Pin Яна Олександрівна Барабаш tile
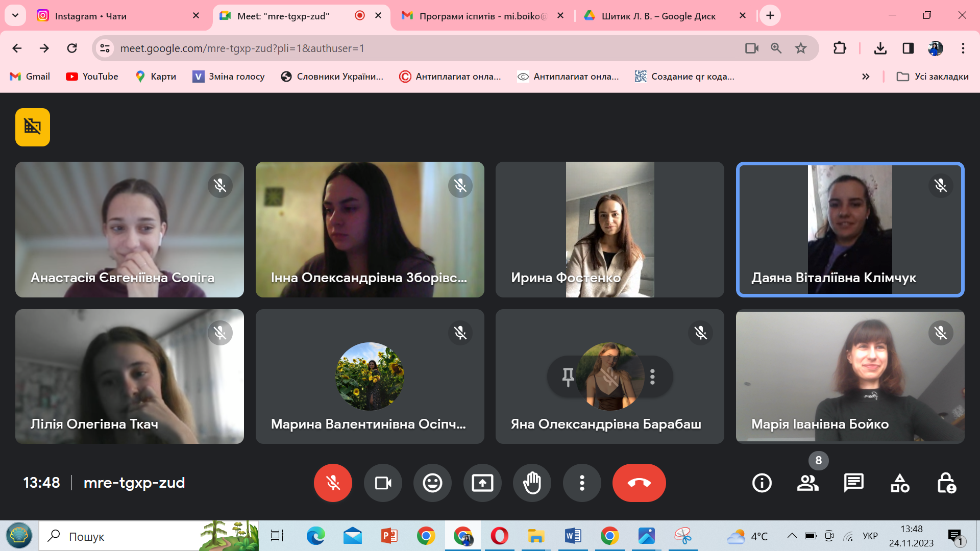The height and width of the screenshot is (551, 980). point(568,377)
